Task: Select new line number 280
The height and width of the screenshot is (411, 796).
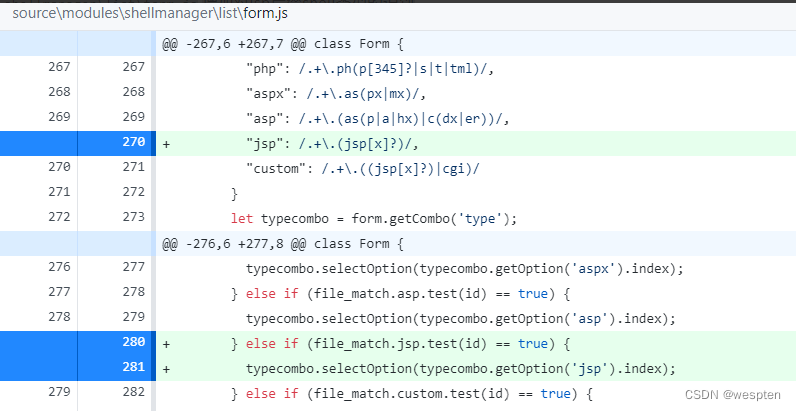Action: tap(132, 343)
